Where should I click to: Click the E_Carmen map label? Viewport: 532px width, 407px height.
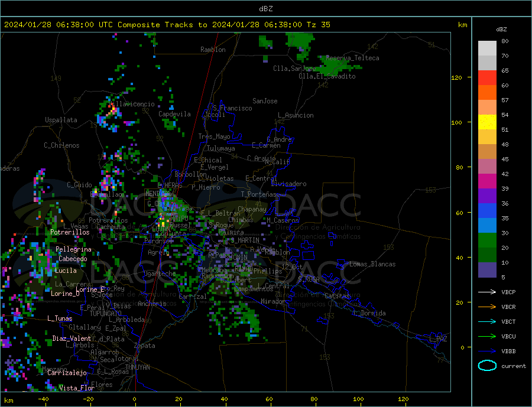[267, 145]
